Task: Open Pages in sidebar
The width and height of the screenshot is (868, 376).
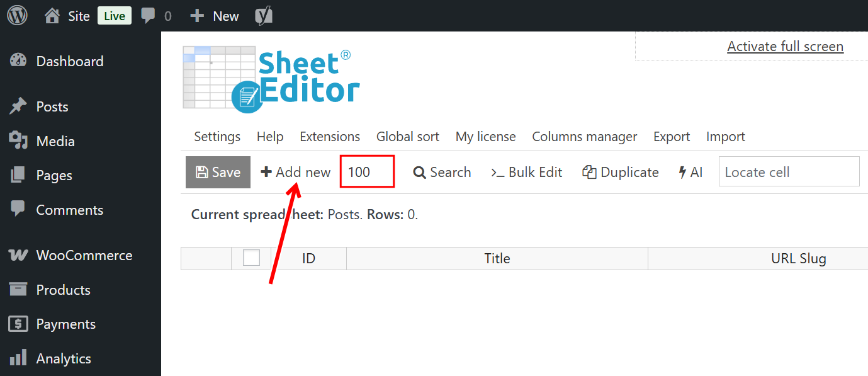Action: point(54,175)
